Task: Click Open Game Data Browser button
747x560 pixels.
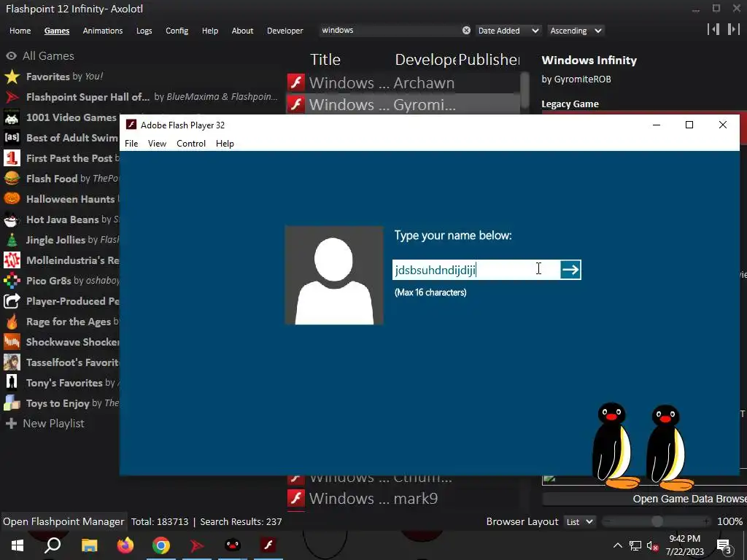Action: tap(645, 499)
